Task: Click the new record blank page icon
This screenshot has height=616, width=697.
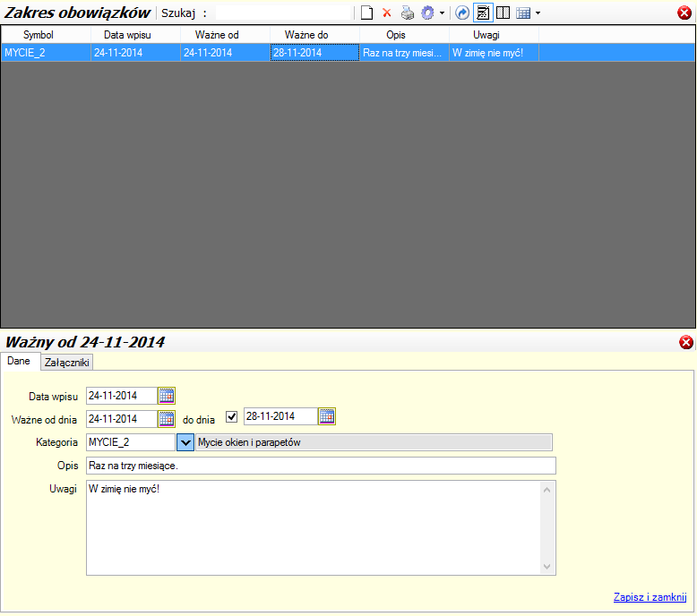Action: coord(366,13)
